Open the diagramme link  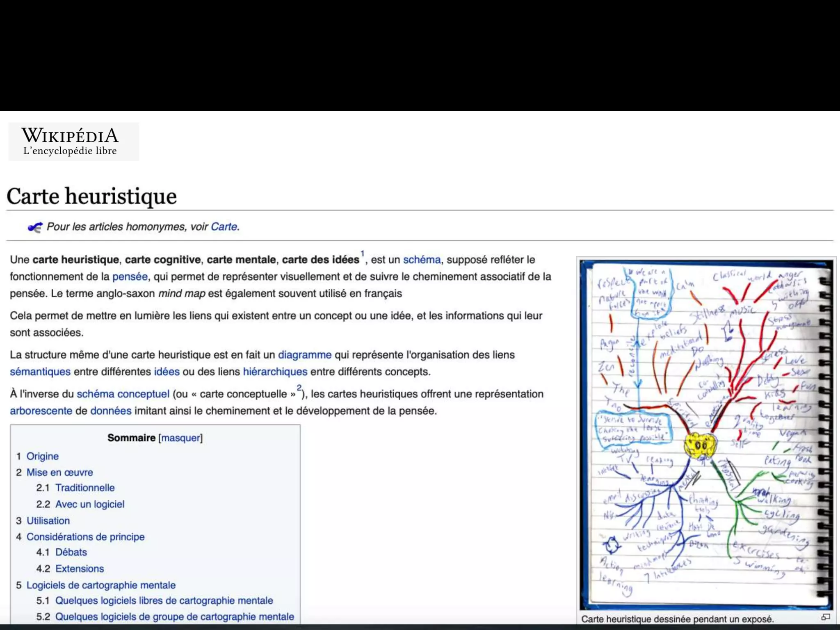304,355
